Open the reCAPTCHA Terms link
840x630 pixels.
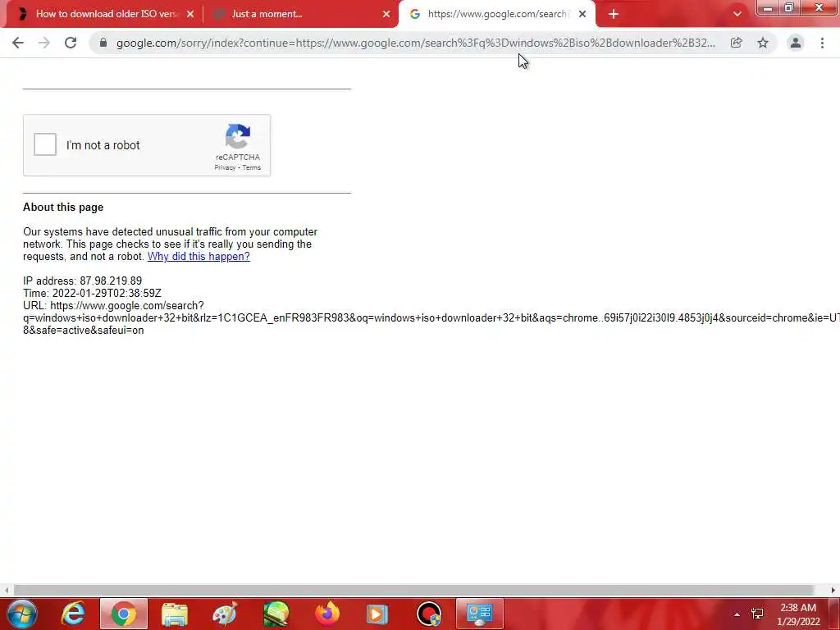251,167
